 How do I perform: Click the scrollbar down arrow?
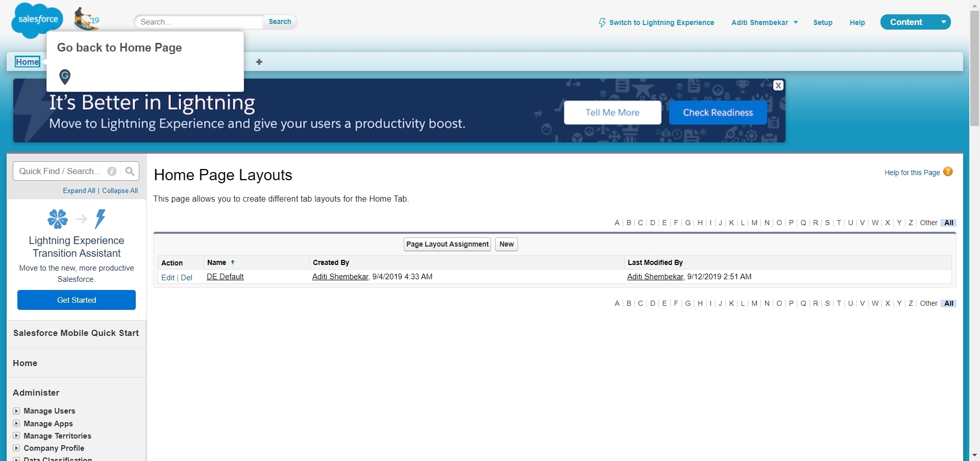tap(974, 455)
